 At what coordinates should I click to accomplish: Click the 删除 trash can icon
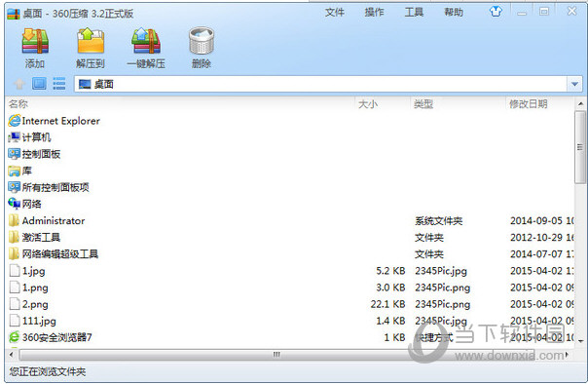(202, 41)
